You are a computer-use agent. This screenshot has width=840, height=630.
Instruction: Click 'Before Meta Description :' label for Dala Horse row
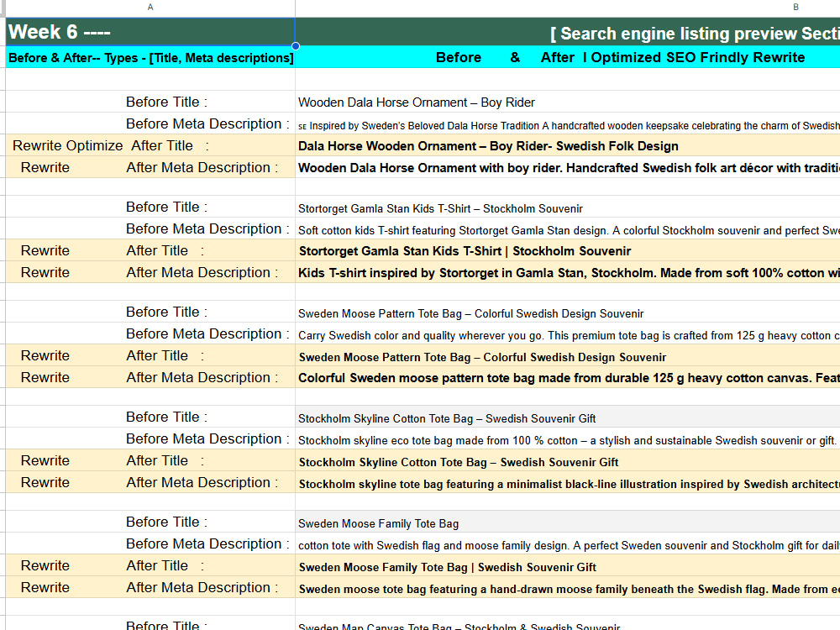150,123
